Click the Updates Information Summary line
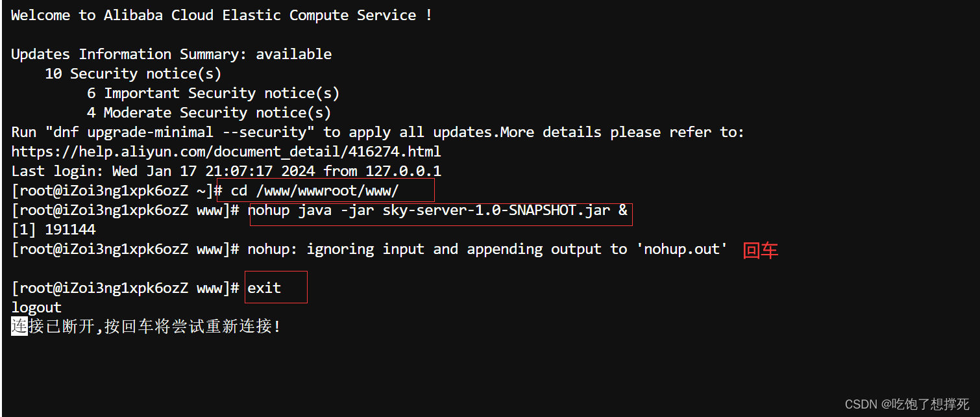This screenshot has width=980, height=417. [171, 55]
